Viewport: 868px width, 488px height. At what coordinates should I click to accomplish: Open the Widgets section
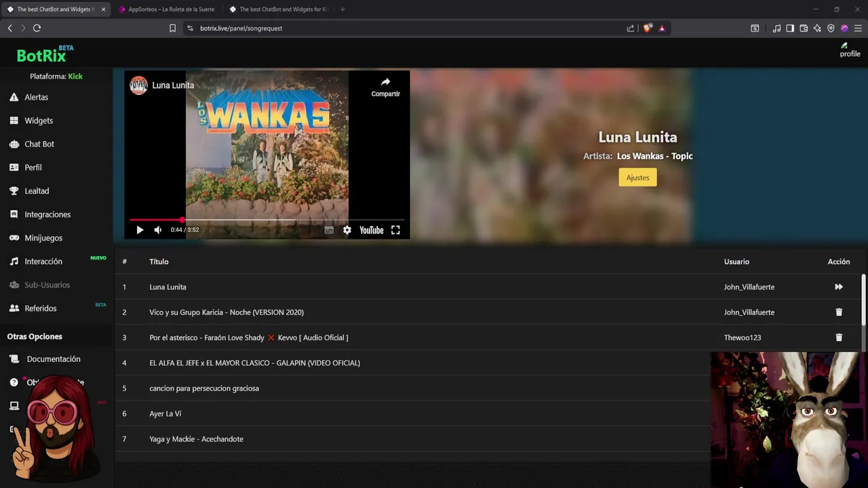click(38, 121)
